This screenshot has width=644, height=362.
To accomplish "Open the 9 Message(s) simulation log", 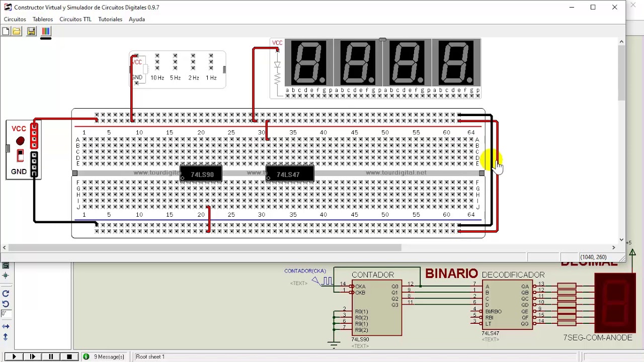I will [109, 356].
